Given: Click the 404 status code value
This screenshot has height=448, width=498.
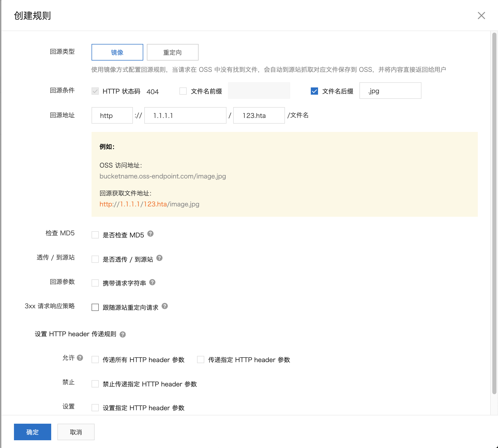Looking at the screenshot, I should 153,92.
